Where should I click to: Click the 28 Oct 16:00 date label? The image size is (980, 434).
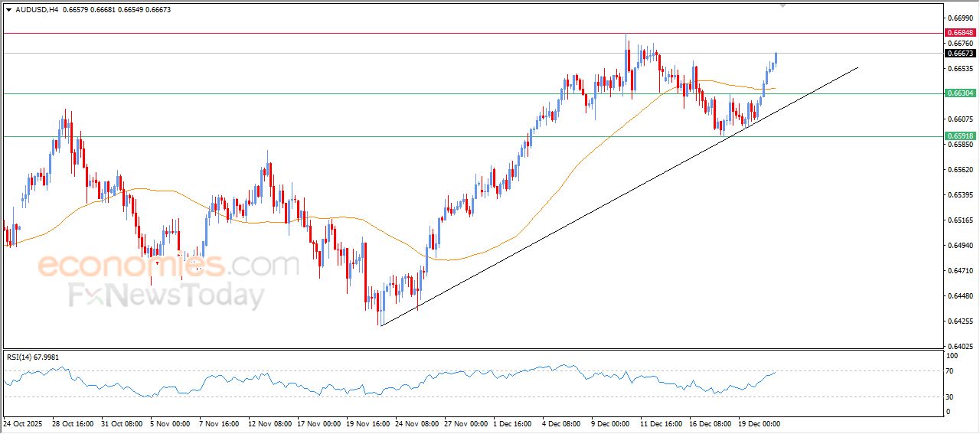click(x=73, y=423)
